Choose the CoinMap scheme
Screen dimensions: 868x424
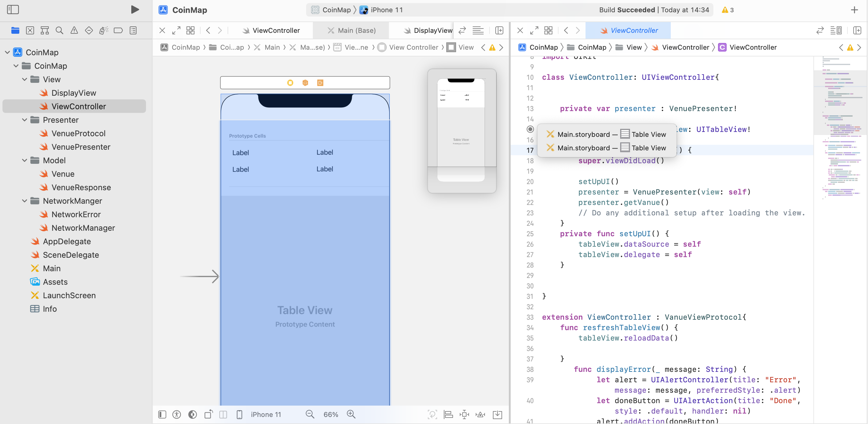[x=331, y=10]
